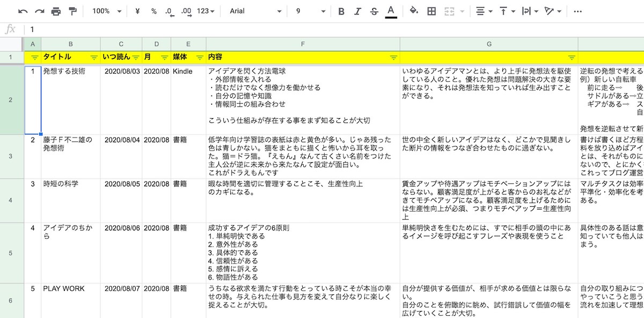
Task: Activate the paint format tool
Action: tap(72, 11)
